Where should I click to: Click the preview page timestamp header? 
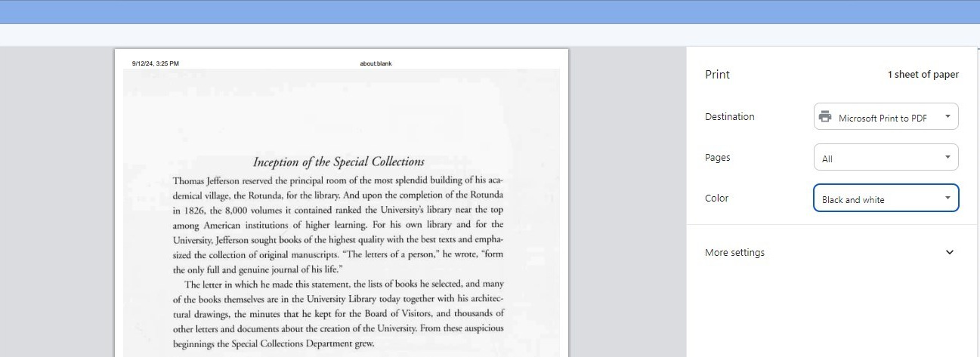tap(155, 63)
